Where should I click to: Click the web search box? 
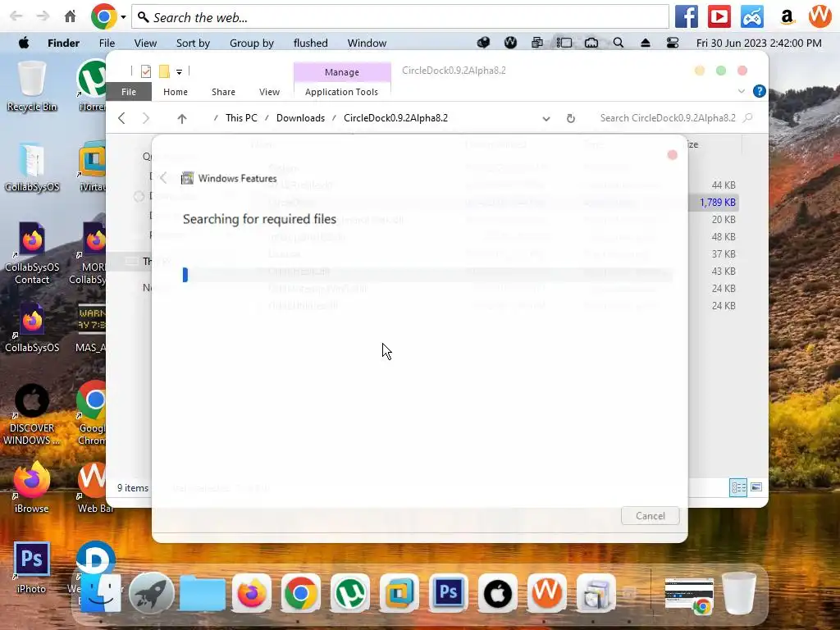click(x=400, y=17)
